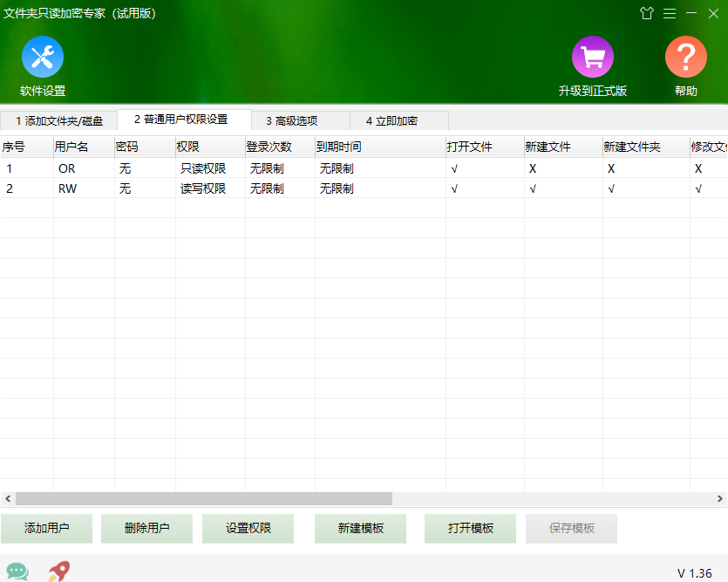Click the 密码 column header

point(145,147)
